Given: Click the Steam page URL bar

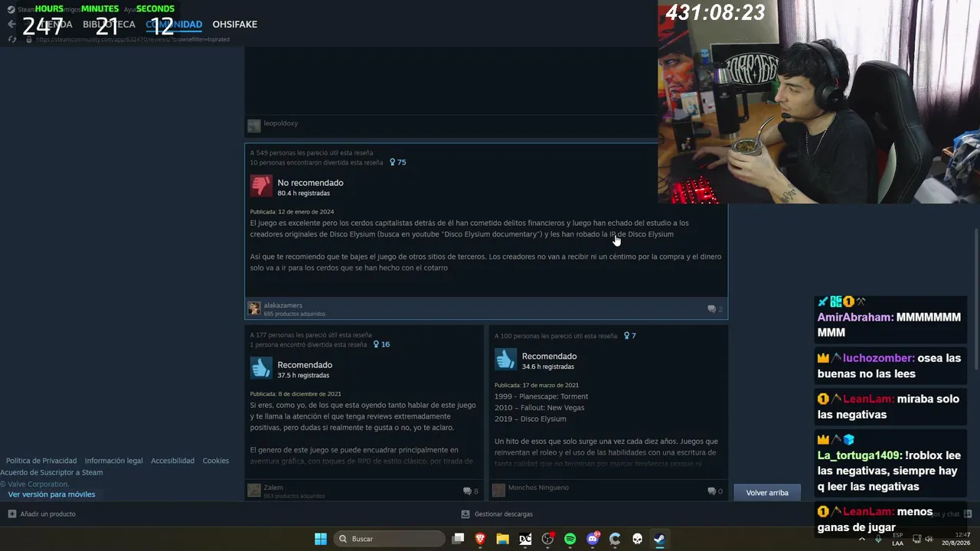Looking at the screenshot, I should point(132,39).
